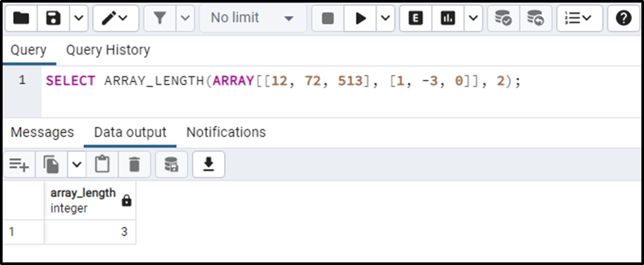
Task: Click the Execute query play button
Action: (x=360, y=18)
